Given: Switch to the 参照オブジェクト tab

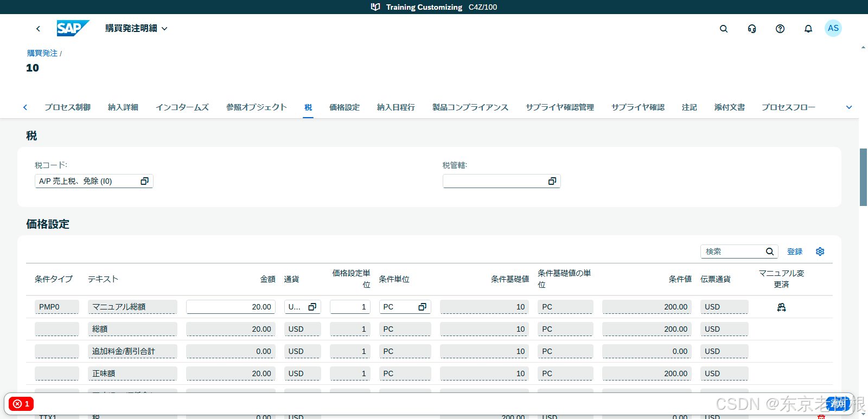Looking at the screenshot, I should pos(257,107).
